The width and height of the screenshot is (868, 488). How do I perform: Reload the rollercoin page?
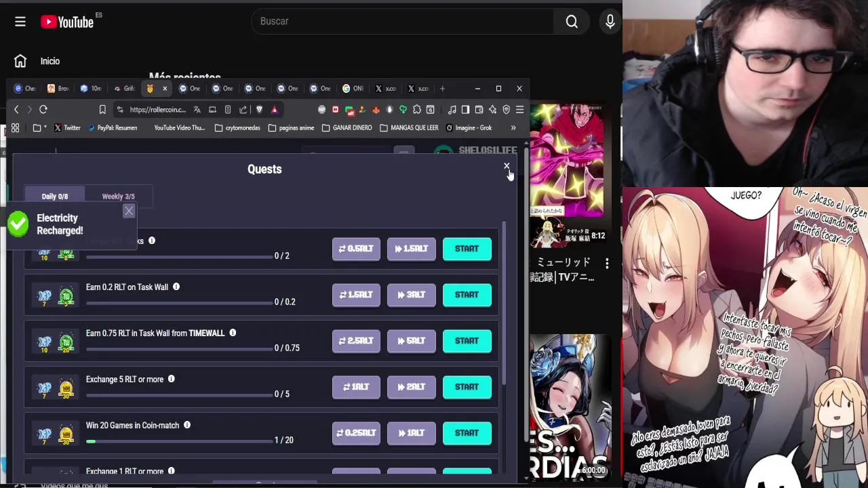pyautogui.click(x=43, y=109)
